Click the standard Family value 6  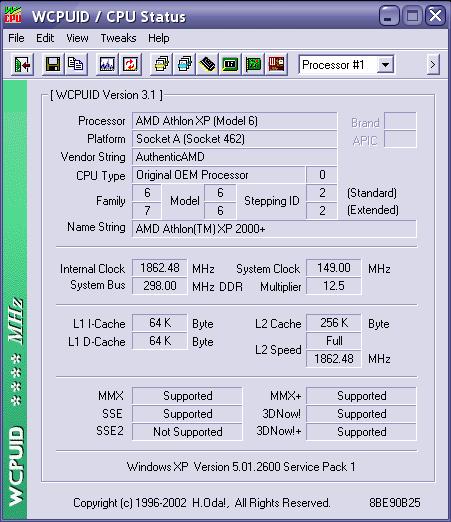tap(147, 193)
